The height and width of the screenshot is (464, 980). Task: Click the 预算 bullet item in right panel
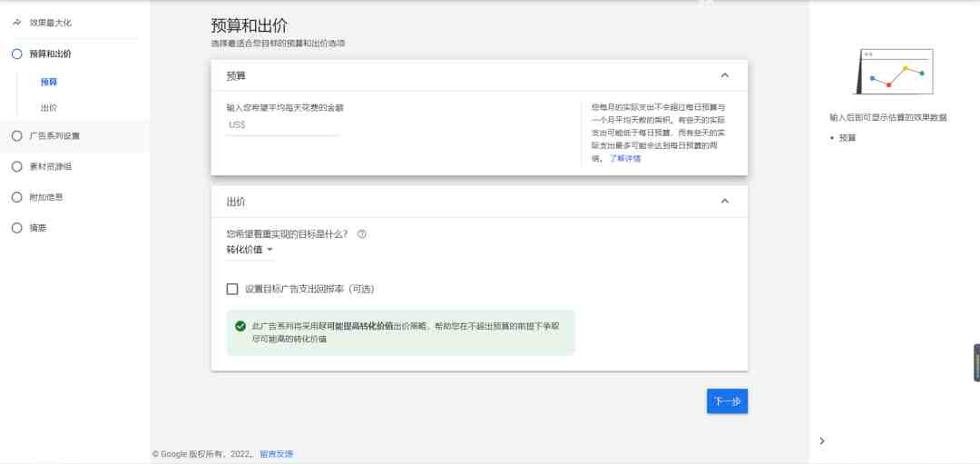pos(848,138)
